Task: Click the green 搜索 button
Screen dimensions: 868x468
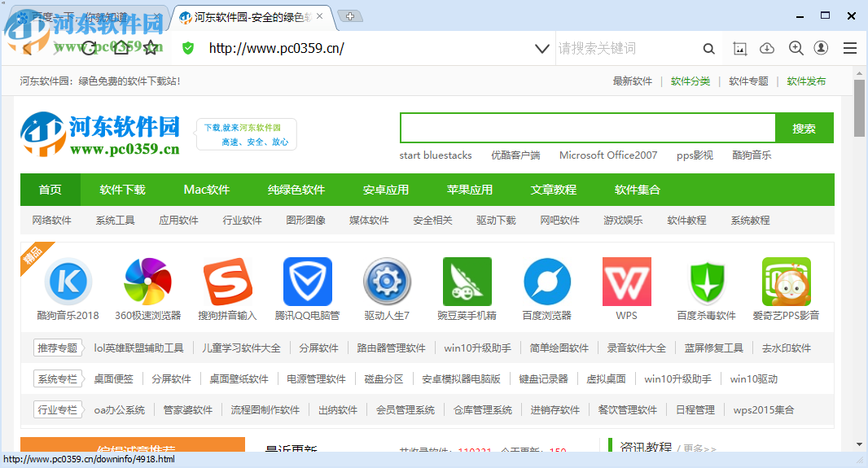Action: 804,129
